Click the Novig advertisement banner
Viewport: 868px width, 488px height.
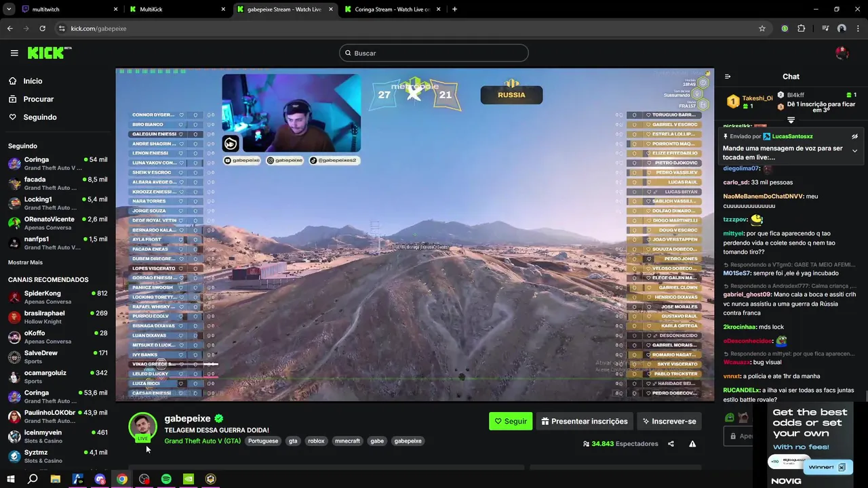click(810, 445)
